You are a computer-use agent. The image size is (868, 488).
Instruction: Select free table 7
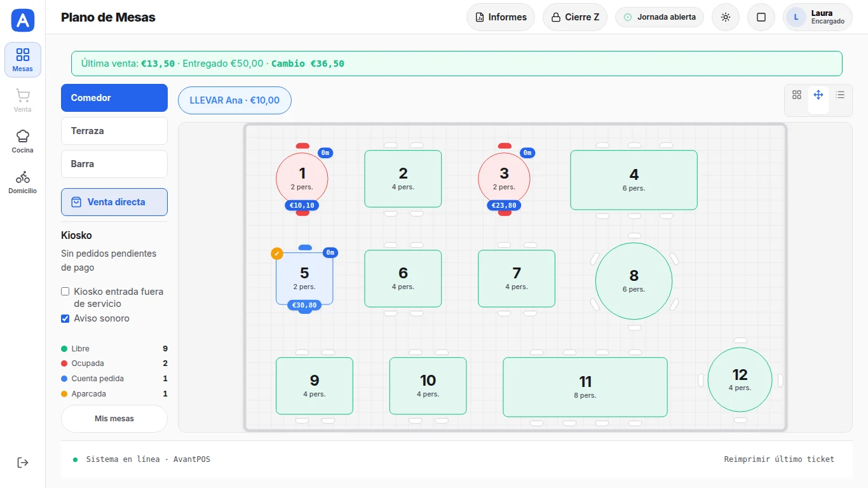[517, 278]
